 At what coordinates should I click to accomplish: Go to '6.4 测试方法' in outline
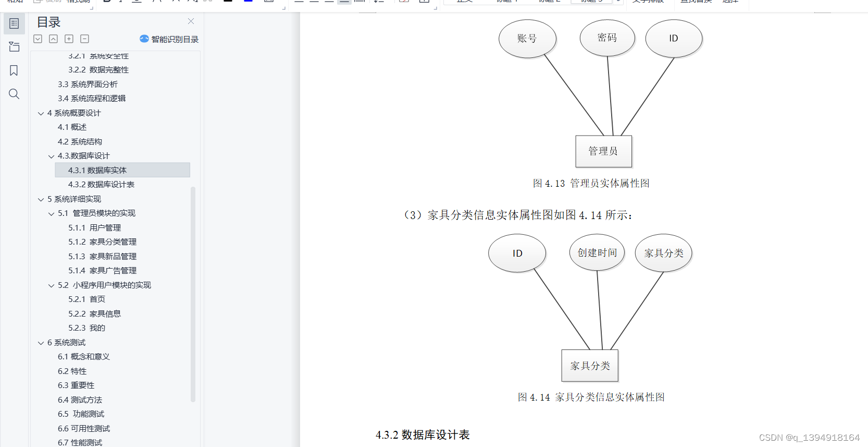point(80,400)
